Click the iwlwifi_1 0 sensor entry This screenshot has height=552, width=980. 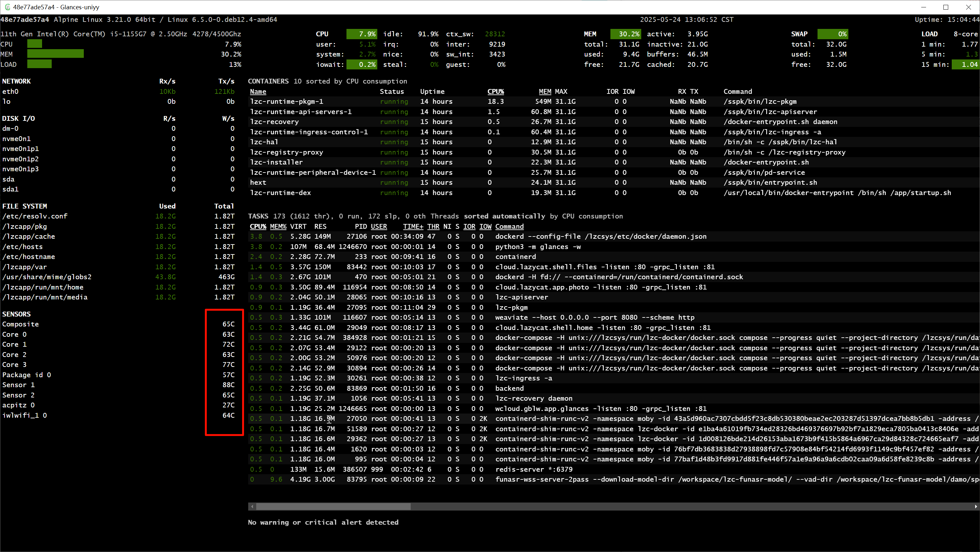click(x=25, y=415)
